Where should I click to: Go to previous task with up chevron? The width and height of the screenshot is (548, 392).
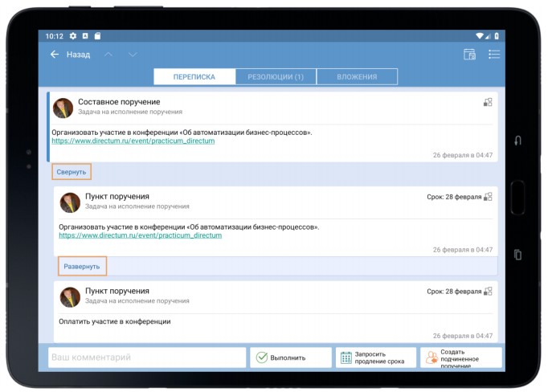click(108, 55)
